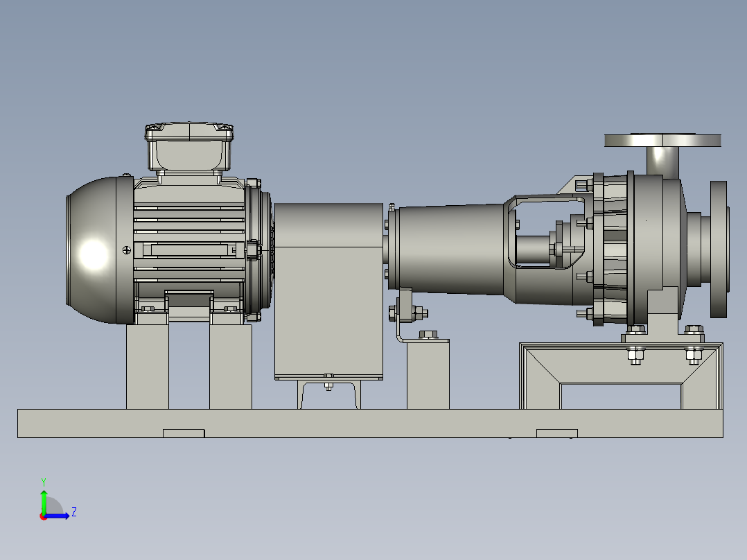Click the motor nameplate on the finned housing
This screenshot has width=747, height=560.
(189, 250)
